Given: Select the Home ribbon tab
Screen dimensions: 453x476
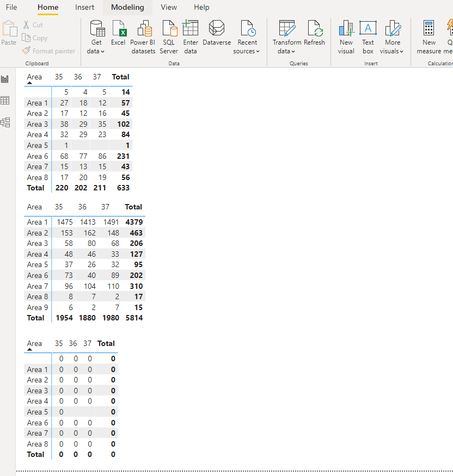Looking at the screenshot, I should coord(48,7).
